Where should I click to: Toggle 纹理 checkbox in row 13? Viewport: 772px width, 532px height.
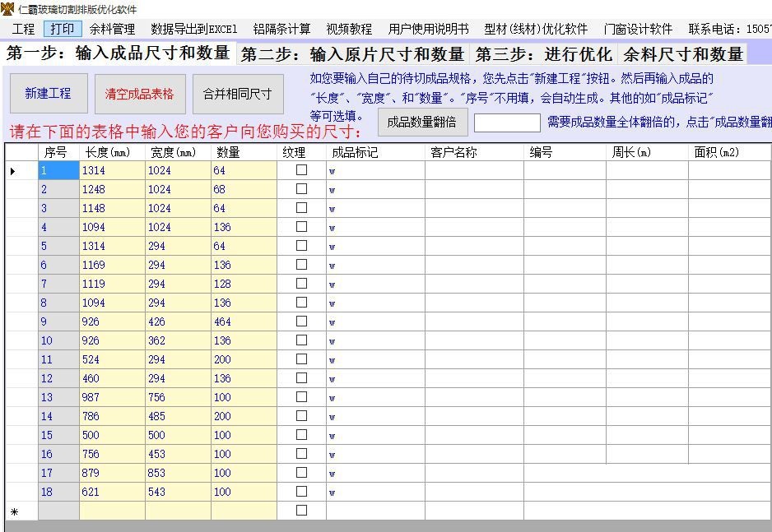[301, 397]
